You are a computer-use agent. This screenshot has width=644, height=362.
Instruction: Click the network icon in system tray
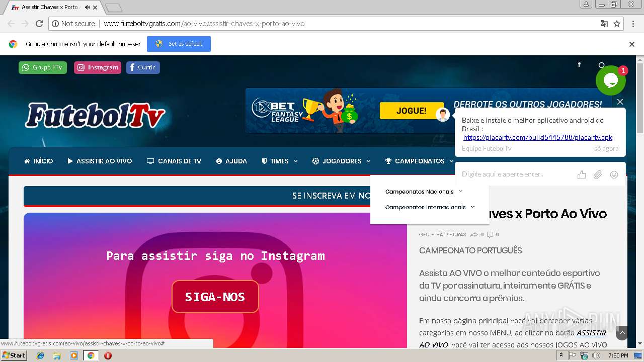click(584, 355)
